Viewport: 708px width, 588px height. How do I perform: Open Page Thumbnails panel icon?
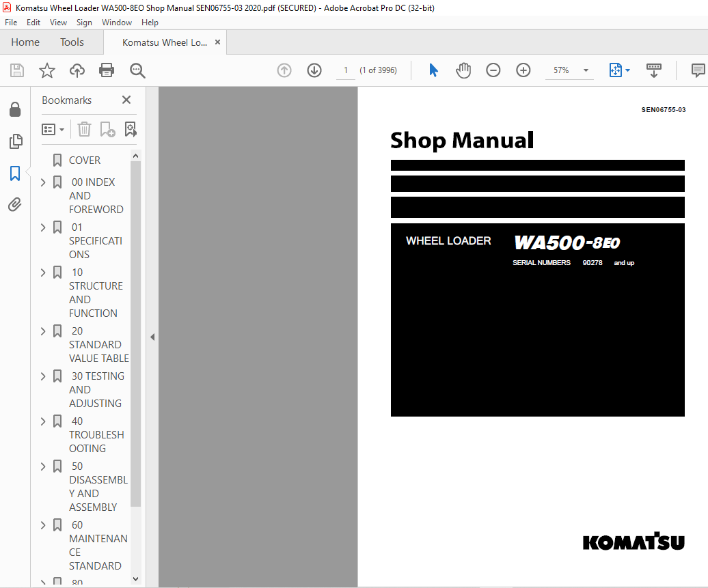[x=15, y=141]
